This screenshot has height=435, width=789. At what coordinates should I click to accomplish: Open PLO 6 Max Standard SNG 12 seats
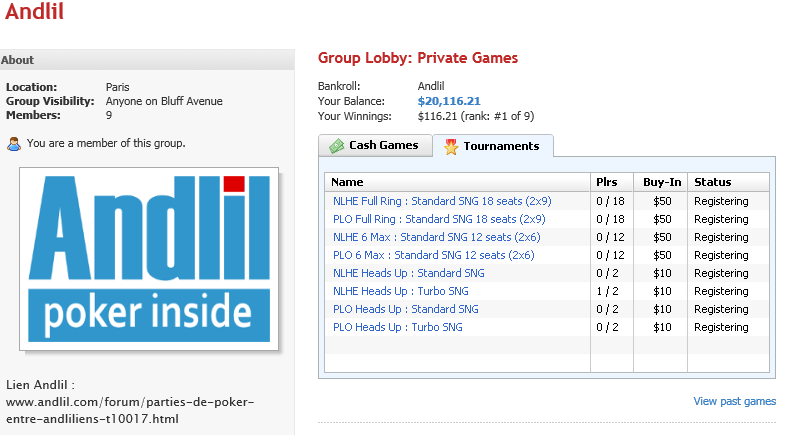[433, 255]
